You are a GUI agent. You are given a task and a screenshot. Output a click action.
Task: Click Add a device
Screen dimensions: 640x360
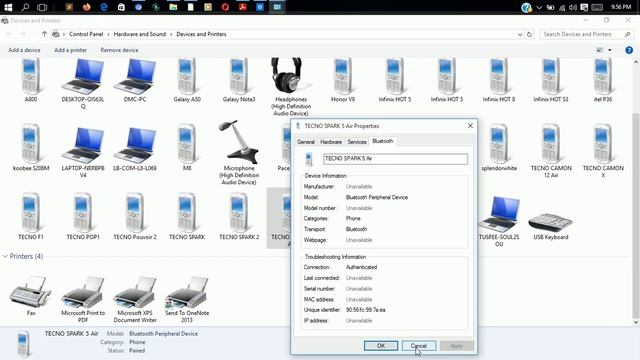tap(24, 50)
